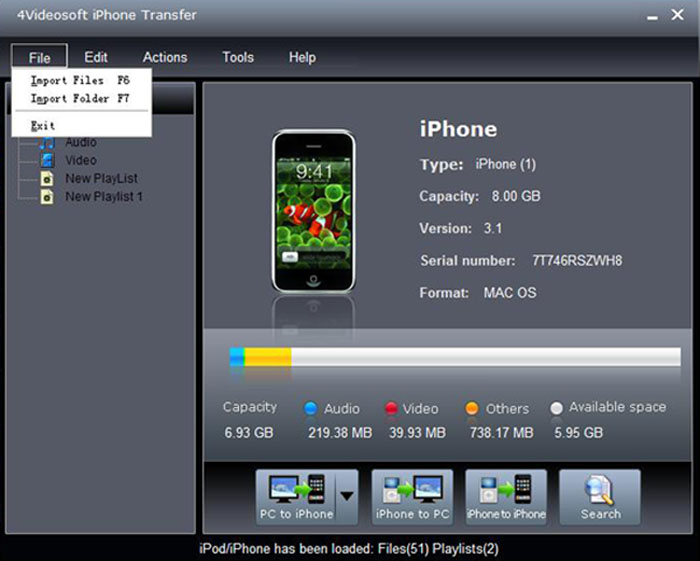700x561 pixels.
Task: Click the gray free space section of capacity bar
Action: 486,357
